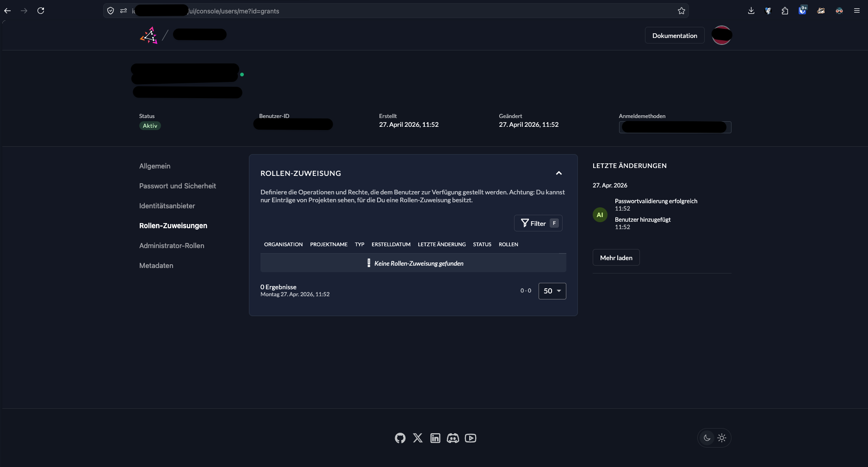The width and height of the screenshot is (868, 467).
Task: Open the page size 50 dropdown
Action: point(552,291)
